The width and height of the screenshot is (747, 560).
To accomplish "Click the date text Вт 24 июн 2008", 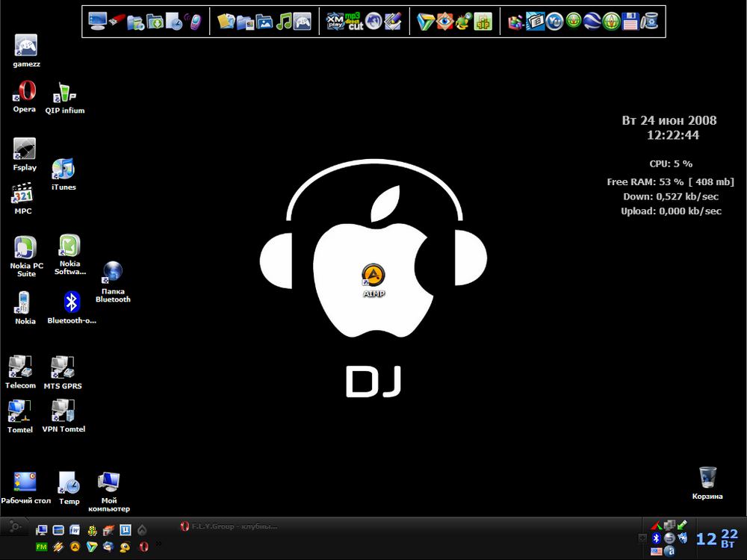I will coord(669,120).
